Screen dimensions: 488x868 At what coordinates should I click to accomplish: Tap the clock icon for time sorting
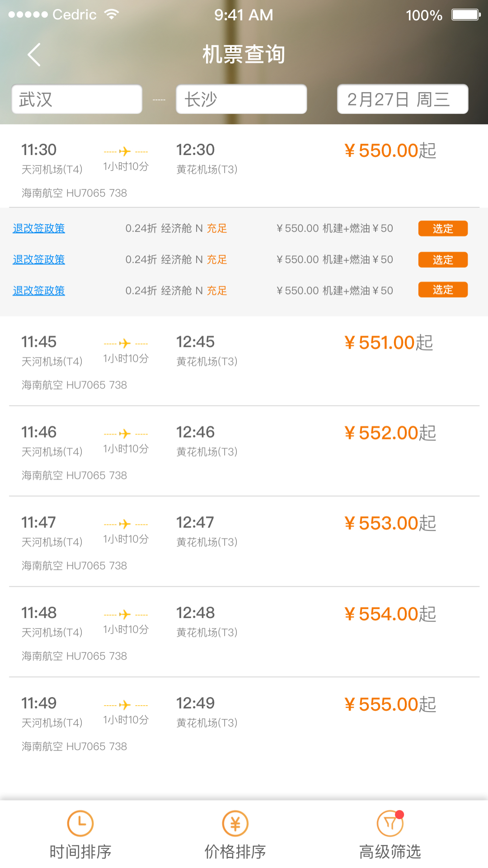coord(80,823)
